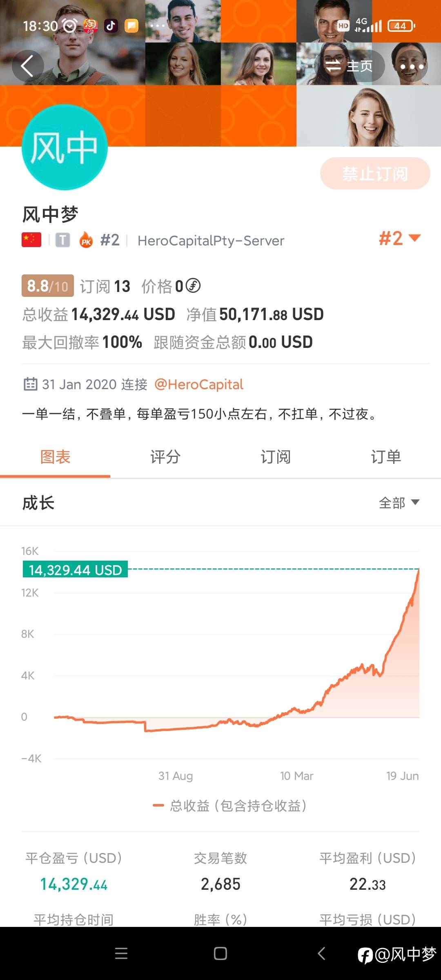Tap the 风中 teal profile avatar
Screen dimensions: 441x980
pyautogui.click(x=65, y=147)
